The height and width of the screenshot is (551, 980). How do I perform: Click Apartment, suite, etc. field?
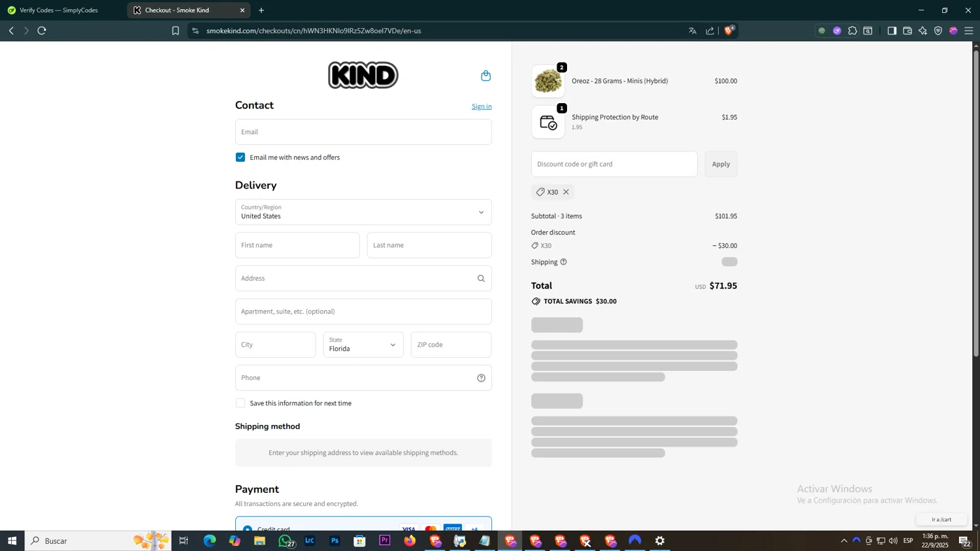tap(363, 311)
